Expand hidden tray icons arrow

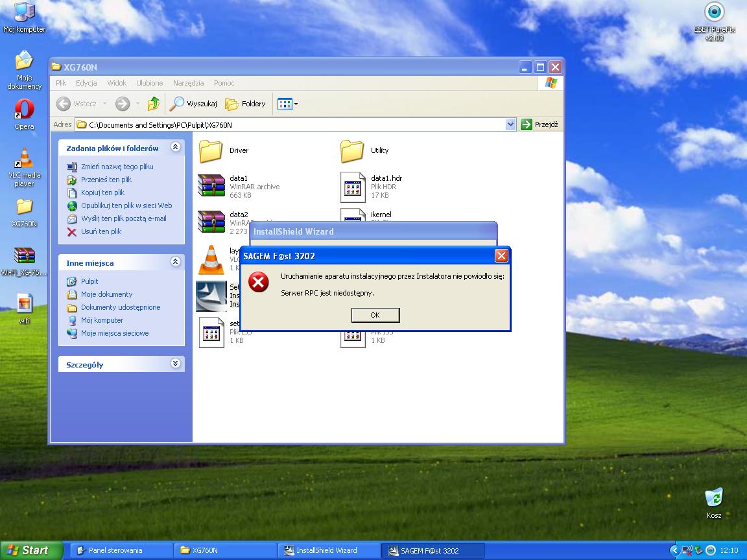pos(674,550)
